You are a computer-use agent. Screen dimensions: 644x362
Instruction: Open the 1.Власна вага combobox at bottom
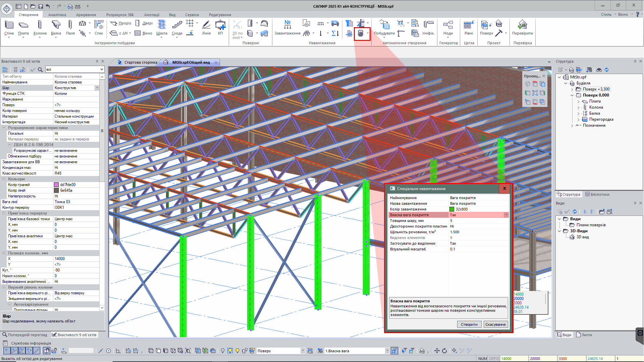[387, 351]
